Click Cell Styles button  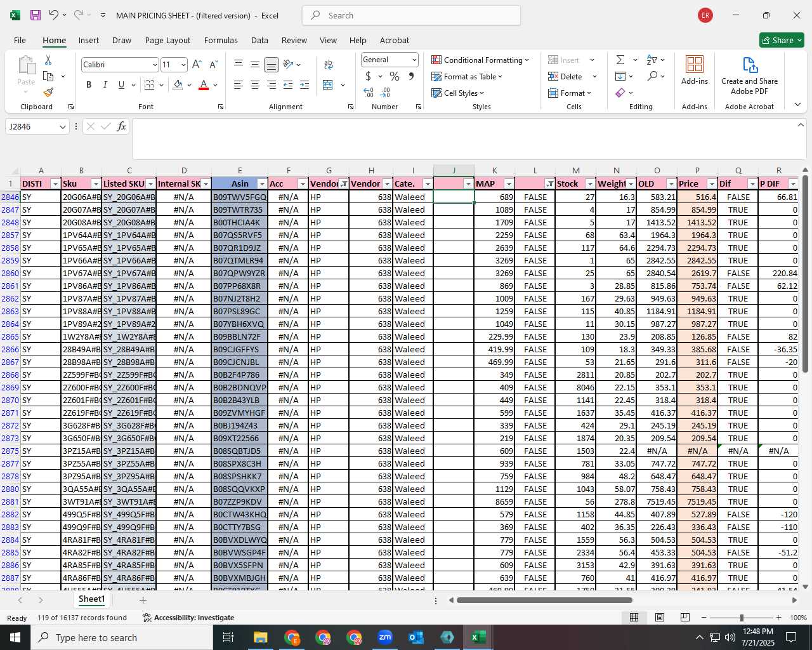[x=457, y=93]
